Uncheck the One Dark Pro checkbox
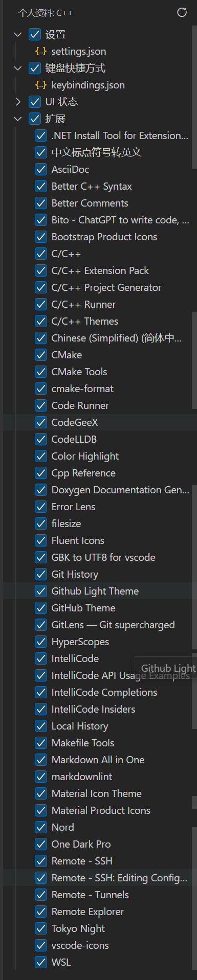 tap(41, 844)
